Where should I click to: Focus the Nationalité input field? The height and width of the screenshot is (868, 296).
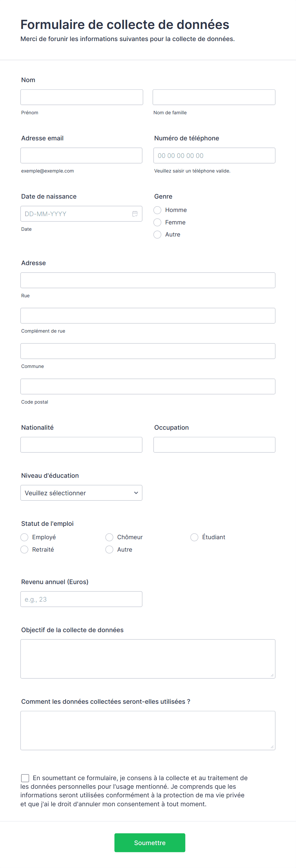pyautogui.click(x=81, y=444)
